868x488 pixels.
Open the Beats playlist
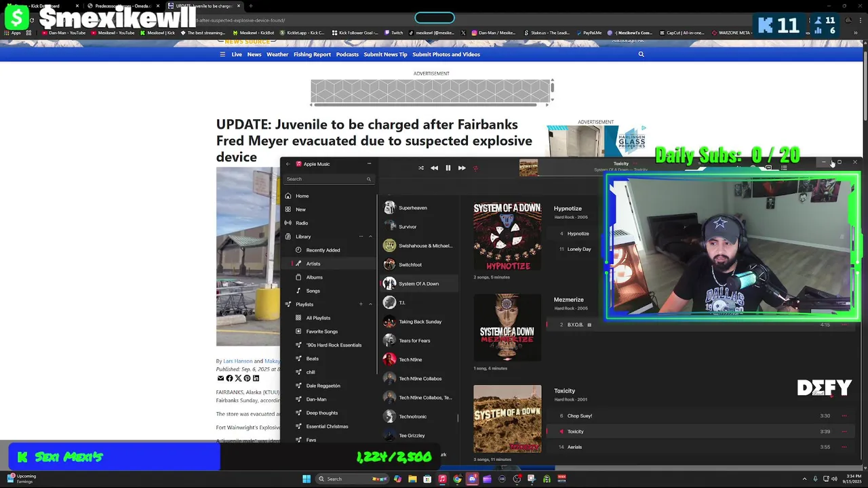pos(329,359)
